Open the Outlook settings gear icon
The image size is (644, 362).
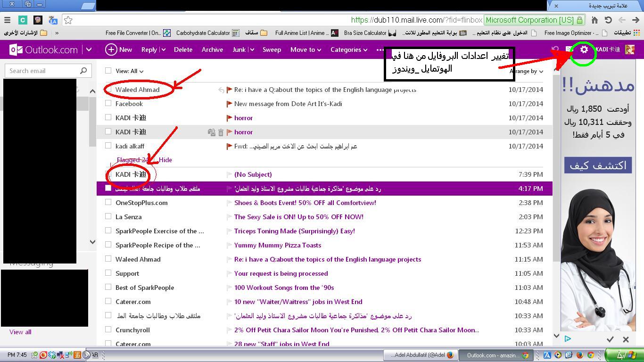[x=584, y=49]
